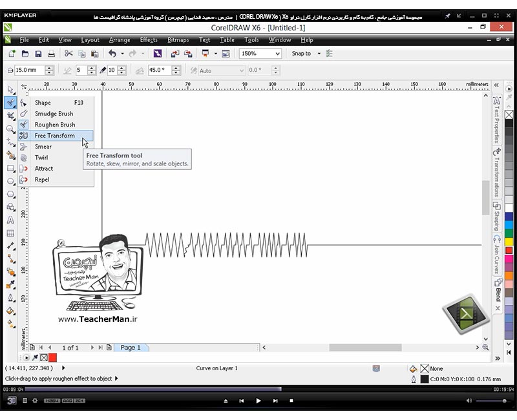Select the Rectangle tool in toolbox

coord(10,168)
